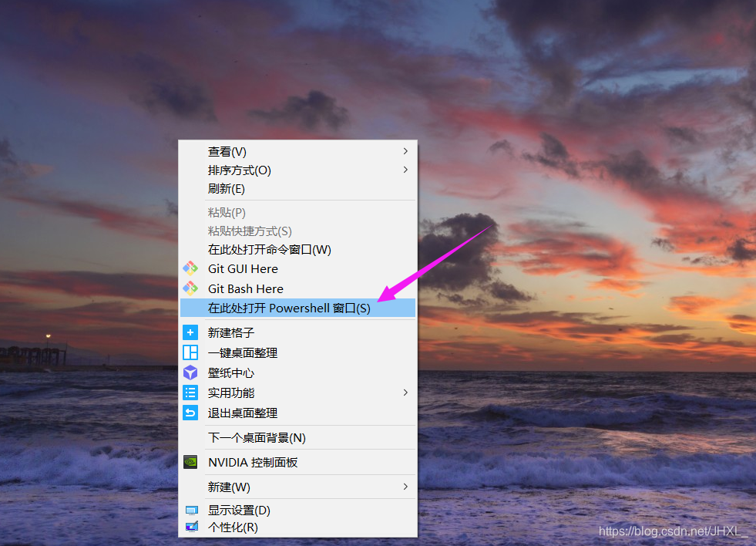Choose Git GUI Here
This screenshot has width=756, height=546.
coord(297,268)
